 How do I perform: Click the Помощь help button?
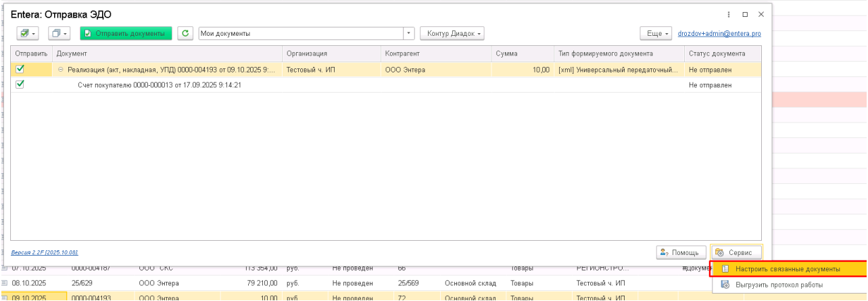(x=681, y=252)
